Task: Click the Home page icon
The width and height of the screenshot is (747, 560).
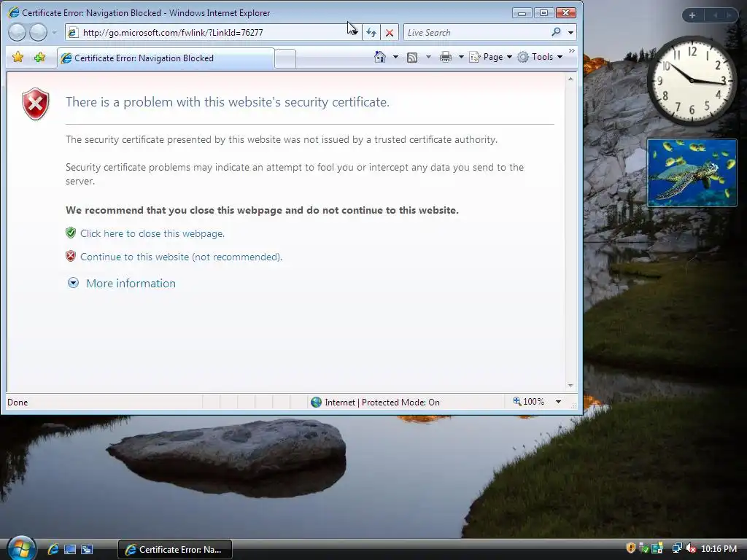Action: 379,57
